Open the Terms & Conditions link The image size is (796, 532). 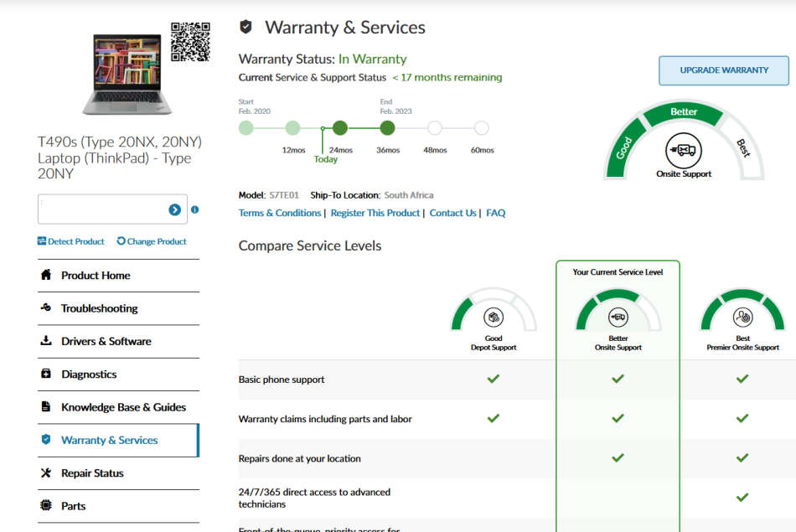pyautogui.click(x=280, y=213)
